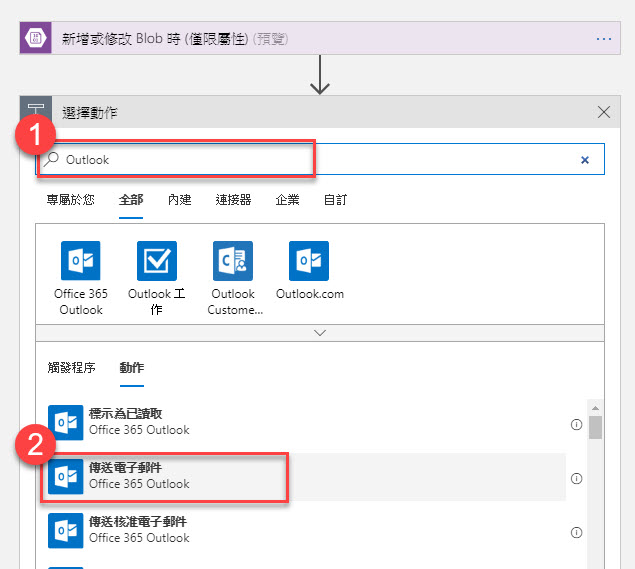
Task: Click the Outlook search input field
Action: coord(320,159)
